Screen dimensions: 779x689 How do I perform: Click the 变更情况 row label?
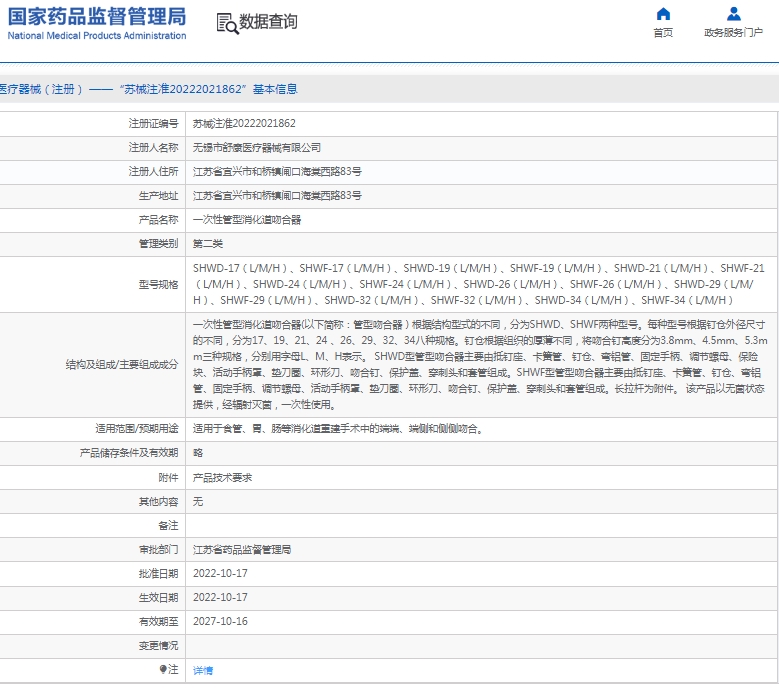pos(158,646)
